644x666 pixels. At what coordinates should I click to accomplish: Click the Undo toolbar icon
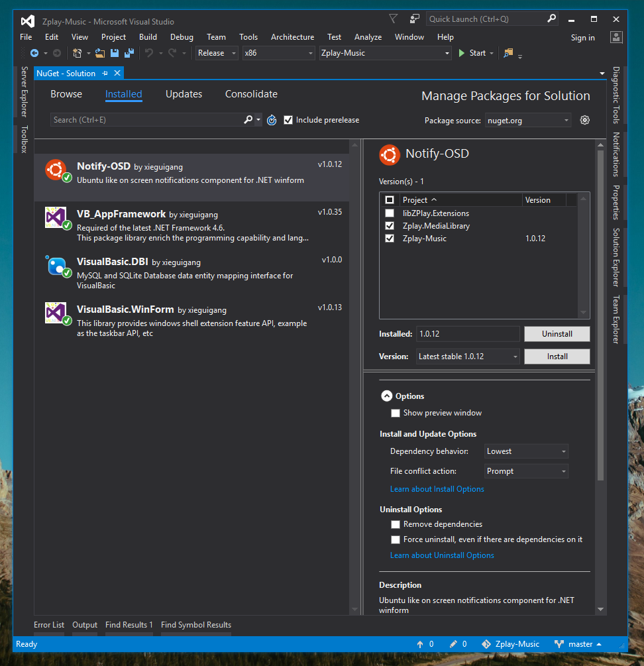pyautogui.click(x=149, y=53)
